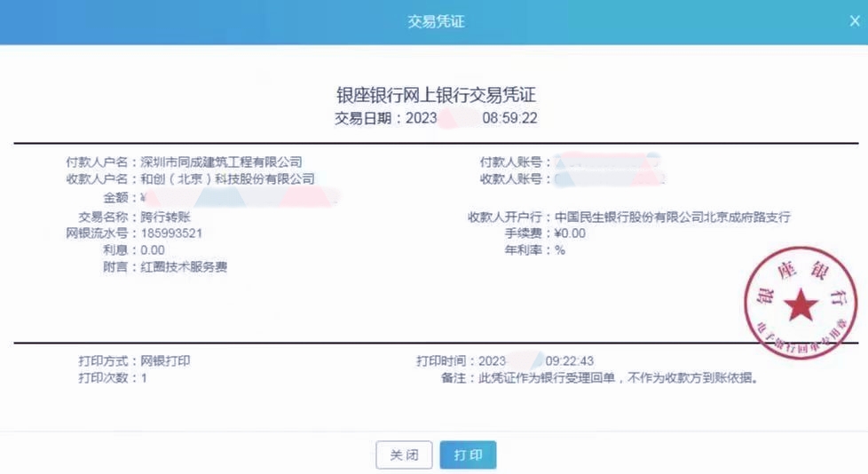Click the masked 付款人账号 field

click(608, 162)
